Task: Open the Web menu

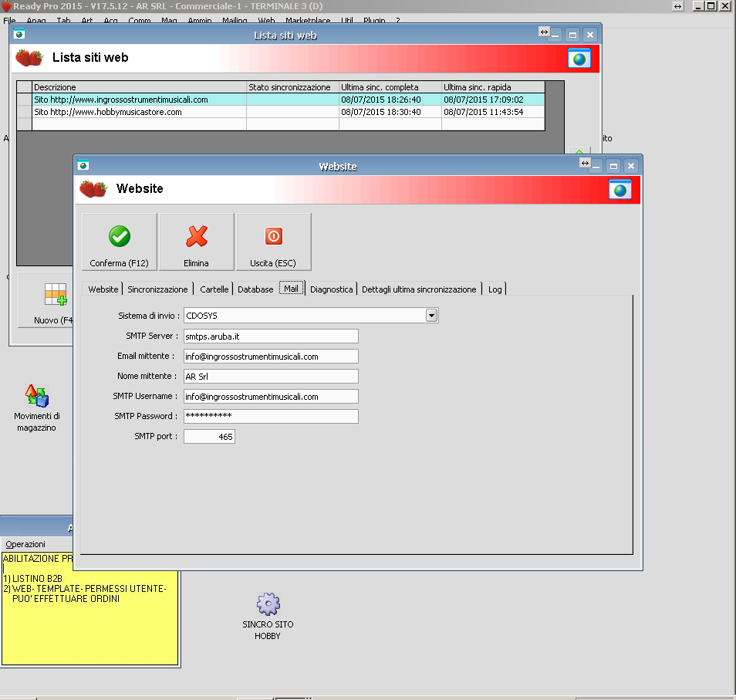Action: point(266,20)
